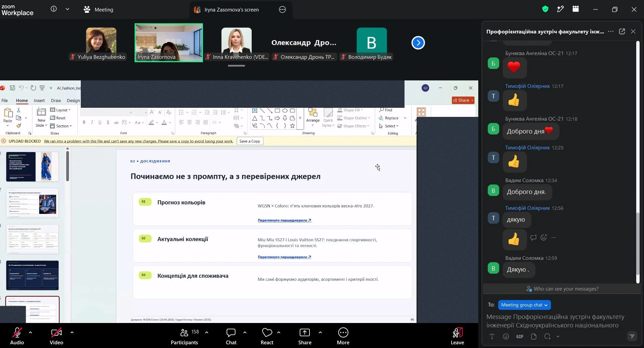This screenshot has width=644, height=348.
Task: Open the More options button
Action: [x=343, y=336]
